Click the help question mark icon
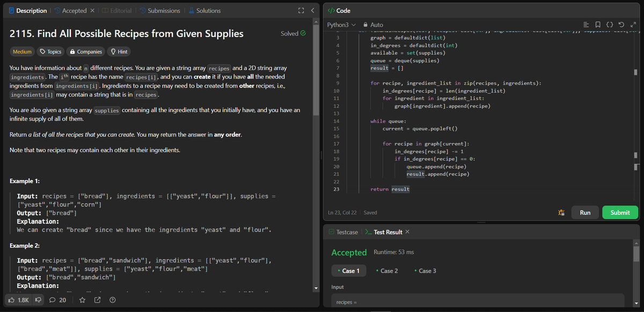The image size is (644, 312). (x=112, y=300)
